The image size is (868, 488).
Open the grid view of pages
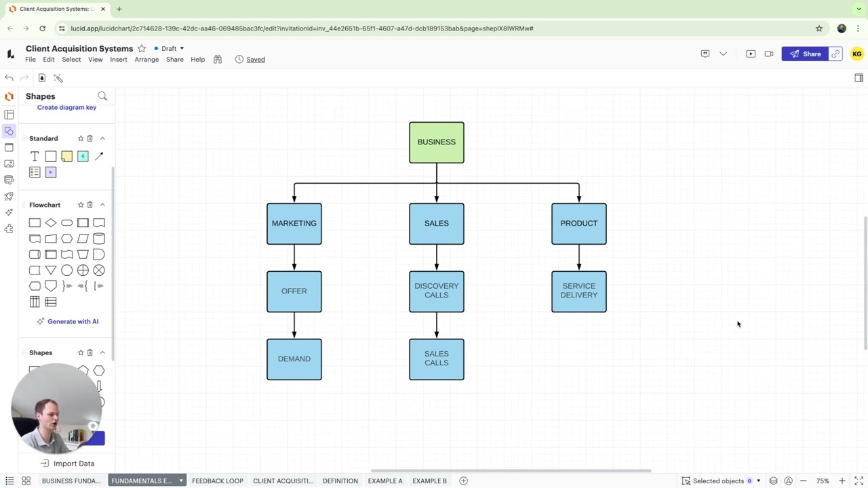(x=26, y=481)
